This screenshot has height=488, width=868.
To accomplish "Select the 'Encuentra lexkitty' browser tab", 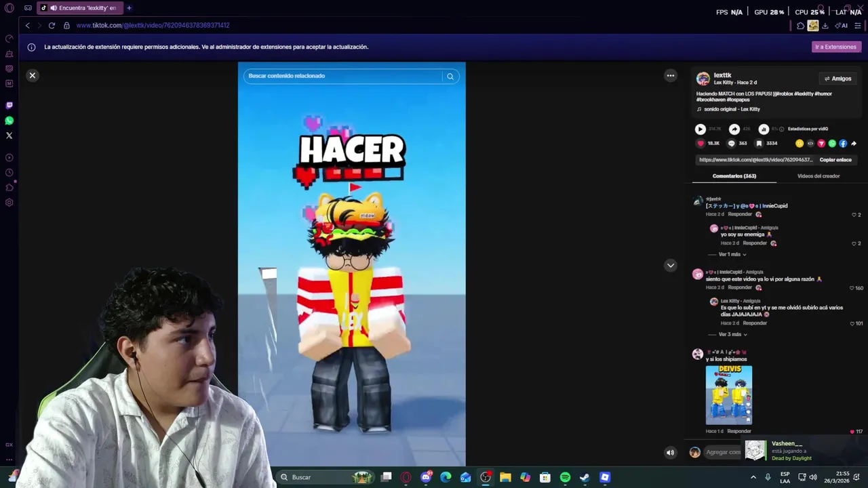I will [79, 8].
